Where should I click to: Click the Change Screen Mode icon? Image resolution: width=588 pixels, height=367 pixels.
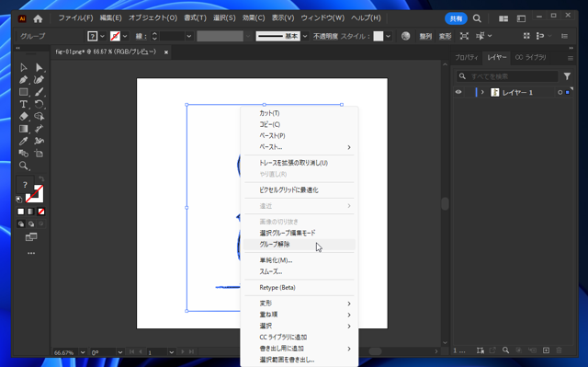31,237
